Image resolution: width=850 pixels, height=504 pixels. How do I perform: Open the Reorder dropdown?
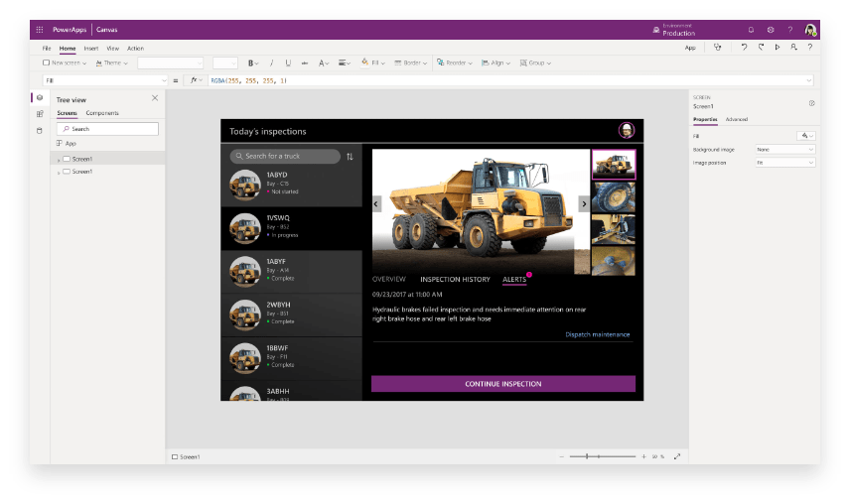click(454, 63)
